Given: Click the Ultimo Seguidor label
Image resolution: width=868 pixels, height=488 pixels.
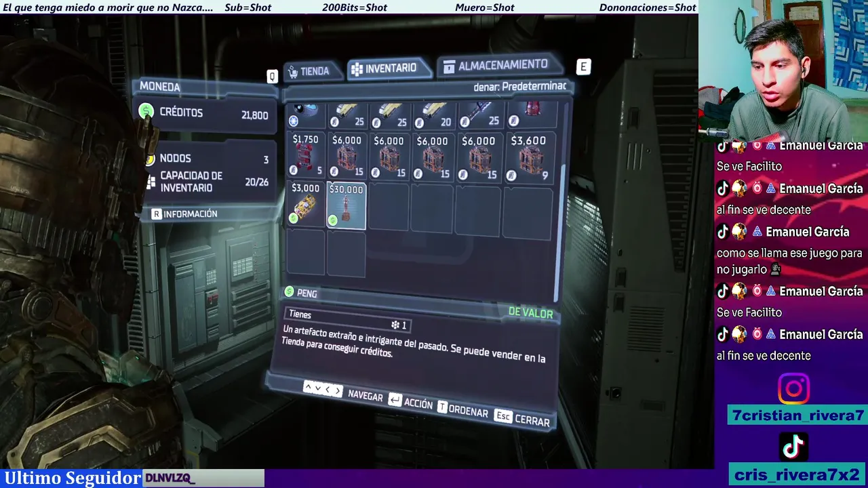Looking at the screenshot, I should coord(73,478).
